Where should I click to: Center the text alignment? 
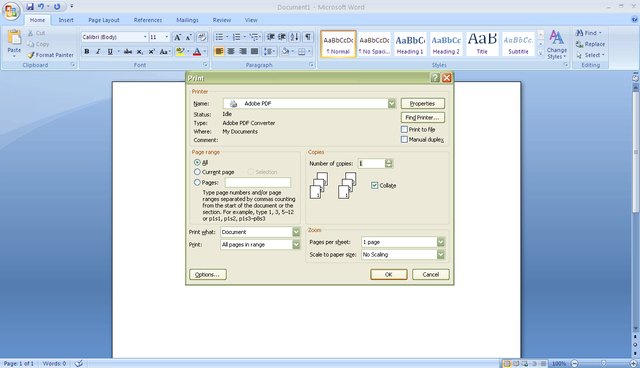point(231,51)
